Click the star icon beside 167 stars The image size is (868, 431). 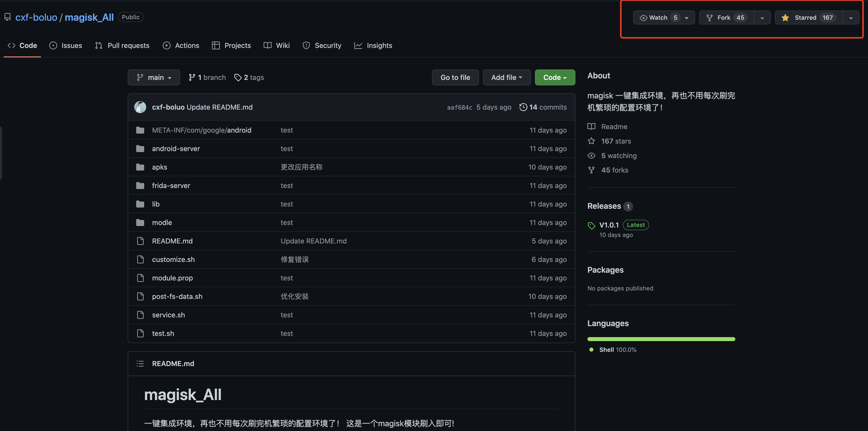[x=591, y=141]
